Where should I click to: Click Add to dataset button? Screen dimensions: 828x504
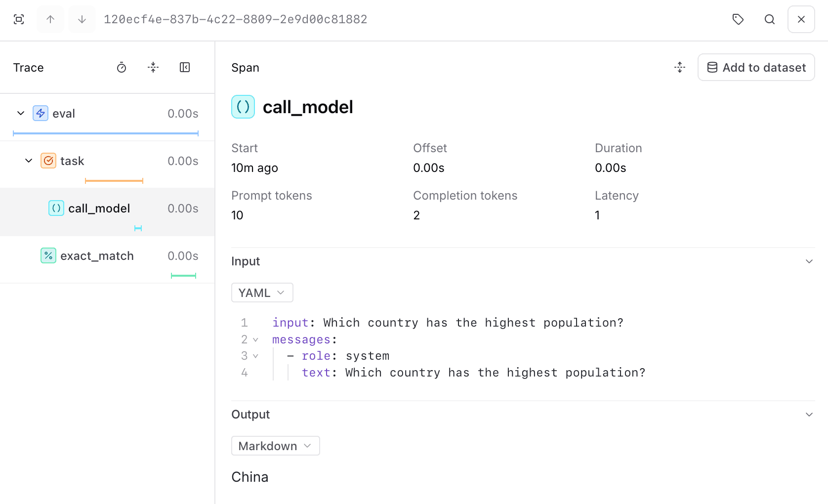756,68
